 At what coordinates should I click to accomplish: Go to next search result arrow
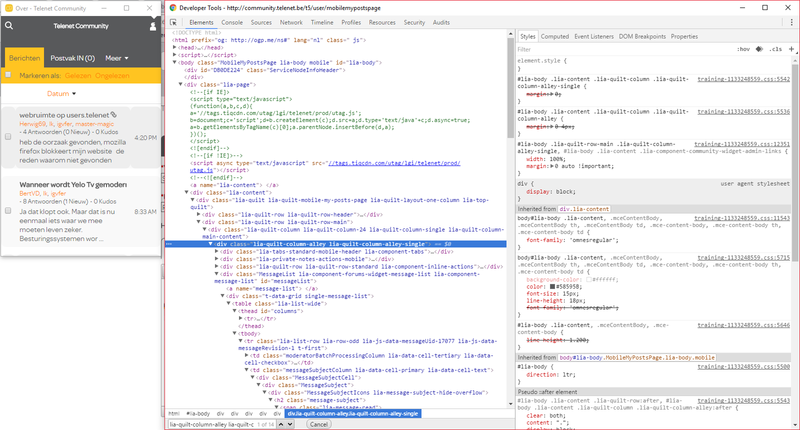pyautogui.click(x=290, y=424)
